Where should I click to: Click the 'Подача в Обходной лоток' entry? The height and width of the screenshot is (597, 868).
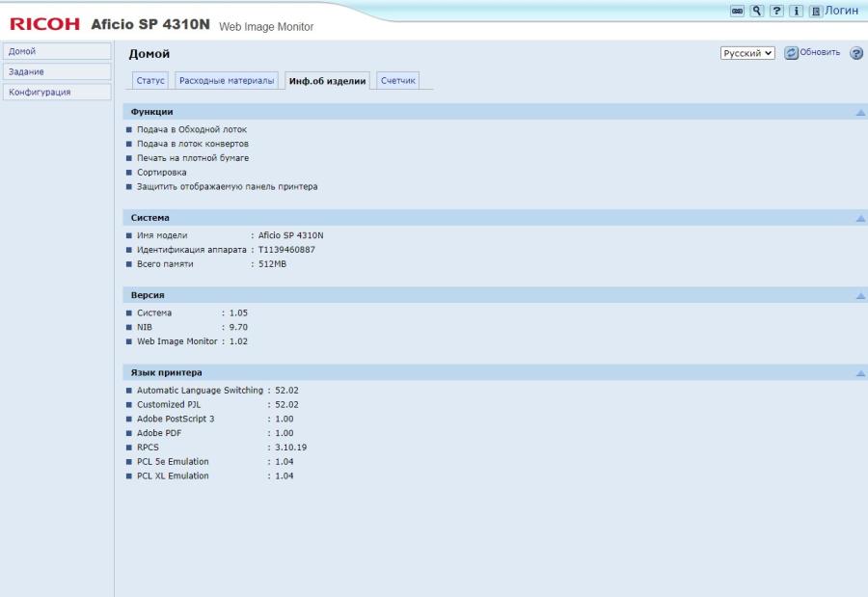pyautogui.click(x=192, y=129)
